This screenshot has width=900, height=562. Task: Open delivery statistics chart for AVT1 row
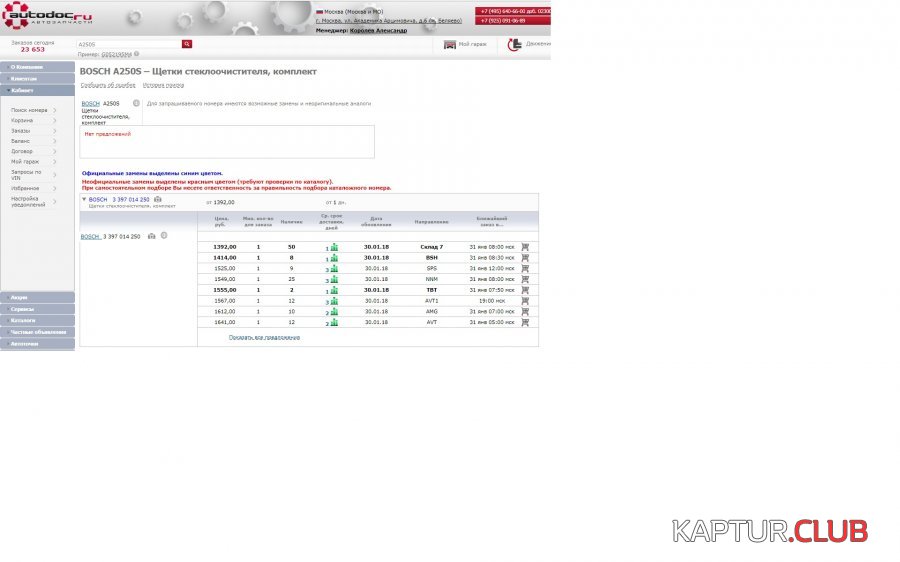click(334, 301)
